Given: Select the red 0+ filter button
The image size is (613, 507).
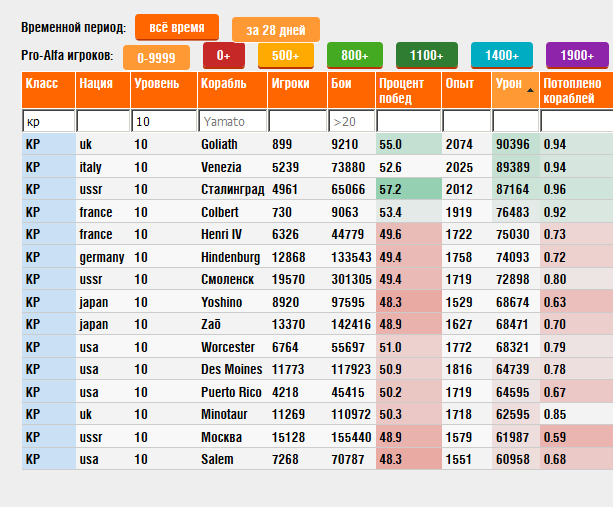Looking at the screenshot, I should [x=223, y=56].
